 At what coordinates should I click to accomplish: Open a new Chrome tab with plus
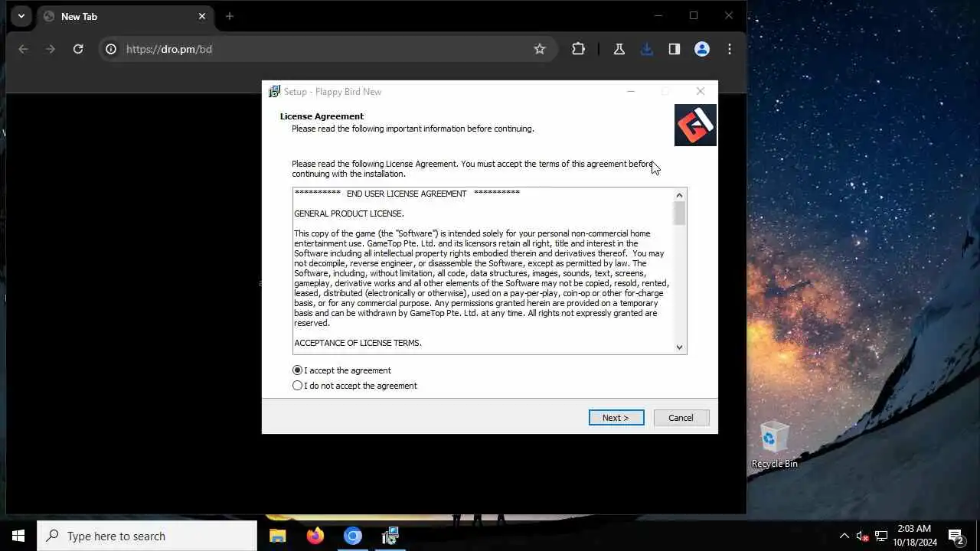[x=229, y=16]
